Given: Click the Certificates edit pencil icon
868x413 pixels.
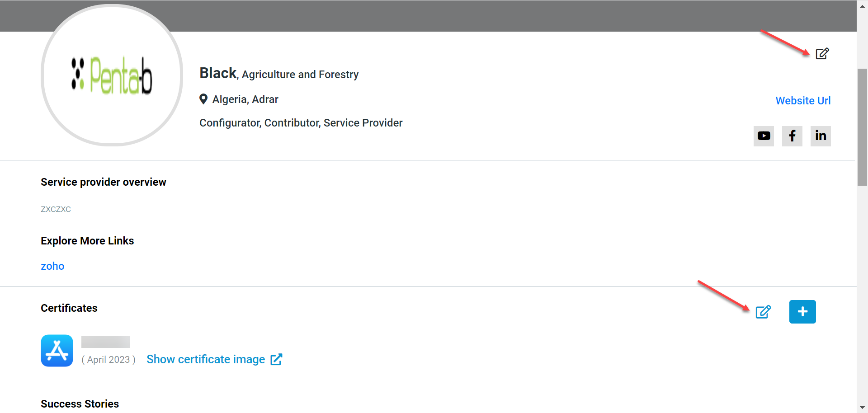Looking at the screenshot, I should (763, 312).
